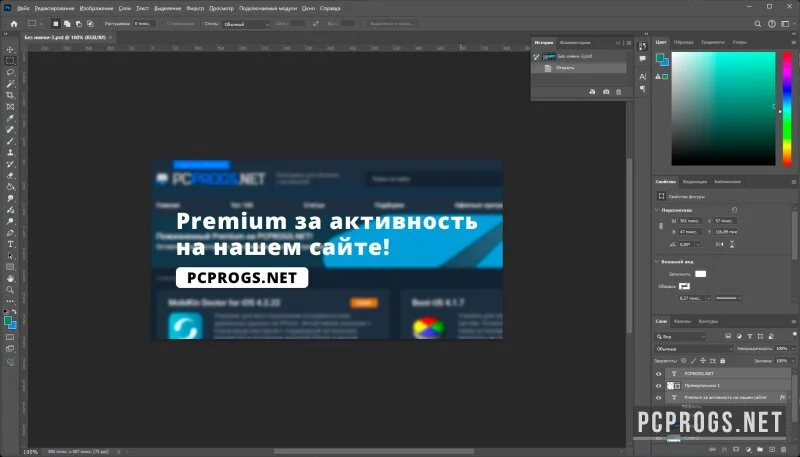This screenshot has height=457, width=800.
Task: Switch to the Каналы tab
Action: pos(682,321)
